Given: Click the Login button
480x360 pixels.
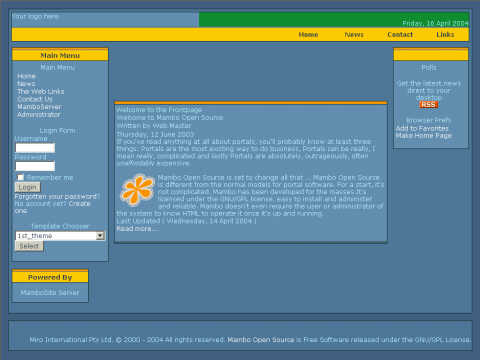Looking at the screenshot, I should click(28, 187).
